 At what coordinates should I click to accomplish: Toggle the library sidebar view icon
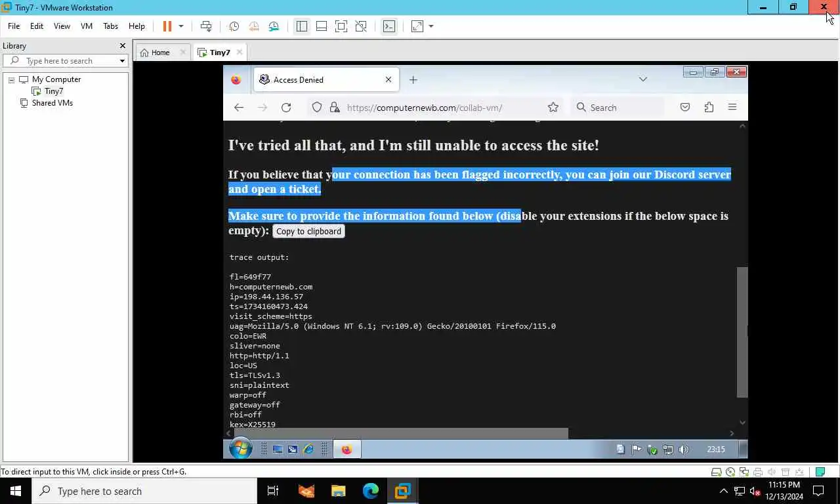coord(302,26)
